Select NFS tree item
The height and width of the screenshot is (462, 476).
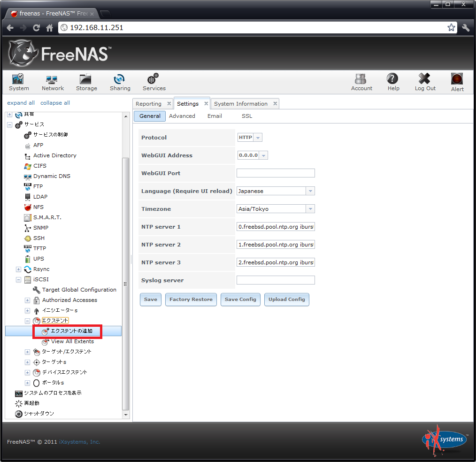(38, 207)
